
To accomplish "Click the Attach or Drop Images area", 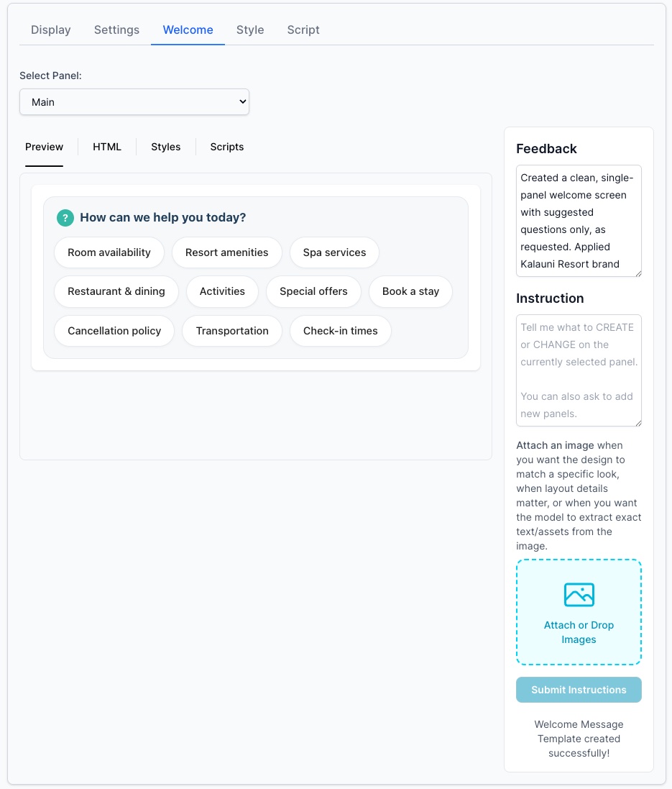I will point(579,611).
